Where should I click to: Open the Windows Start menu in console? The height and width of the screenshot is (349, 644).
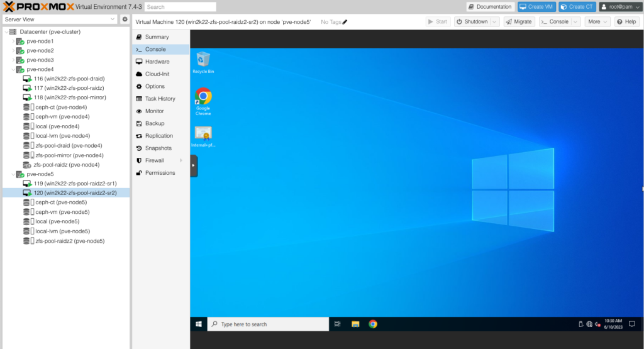[198, 324]
